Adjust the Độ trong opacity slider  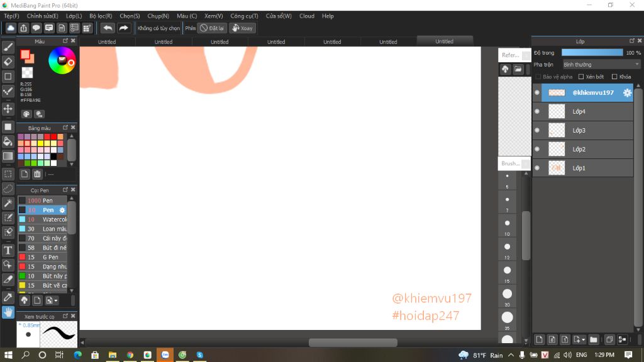coord(592,53)
